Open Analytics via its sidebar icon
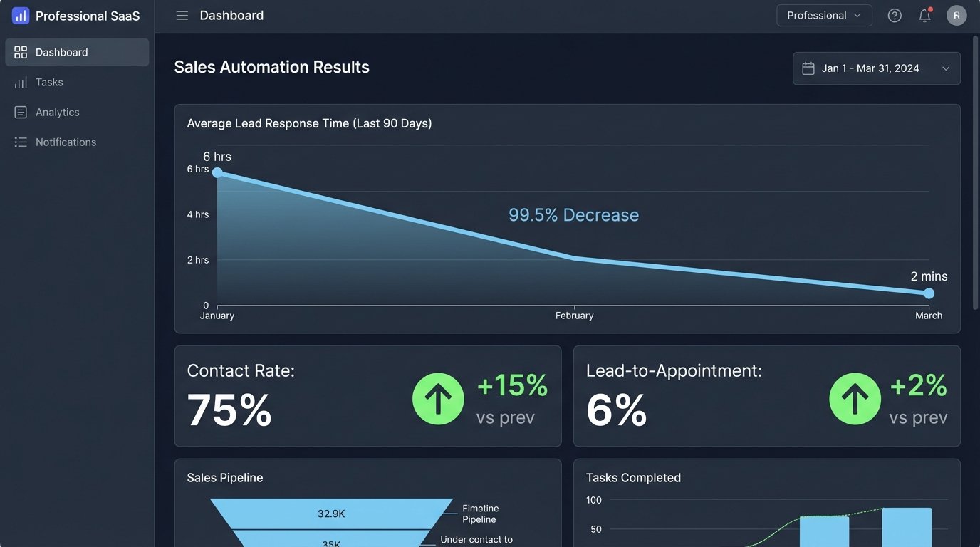This screenshot has width=980, height=547. click(20, 111)
